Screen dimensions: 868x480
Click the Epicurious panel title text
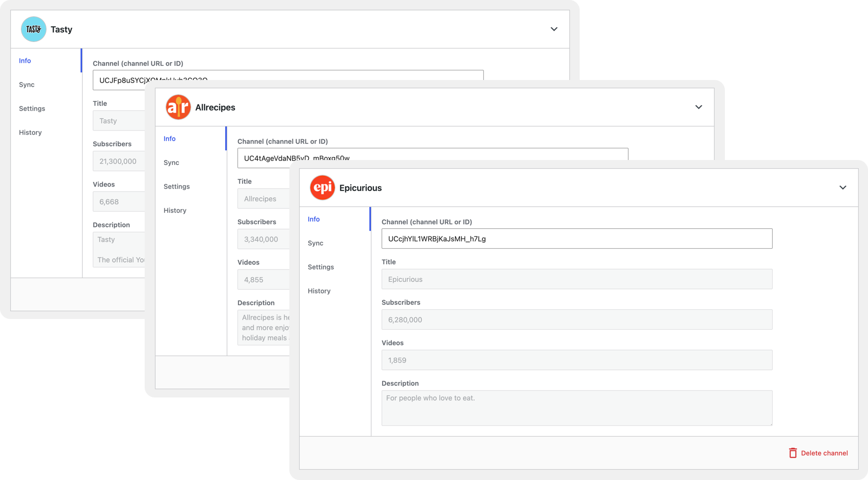361,188
